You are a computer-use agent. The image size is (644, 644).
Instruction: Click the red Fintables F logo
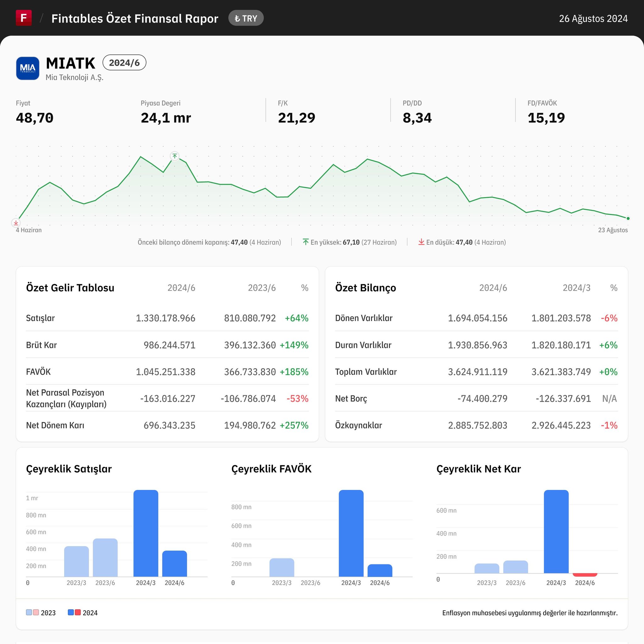24,18
